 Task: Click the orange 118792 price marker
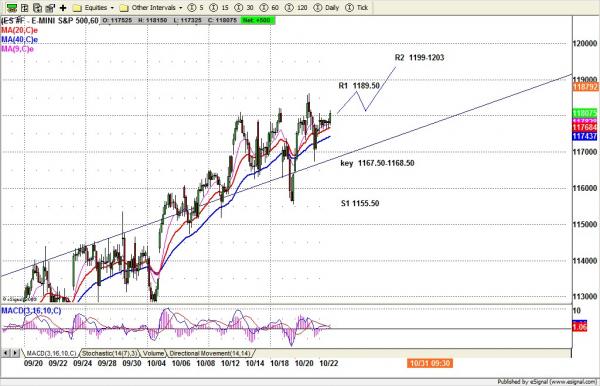[585, 87]
